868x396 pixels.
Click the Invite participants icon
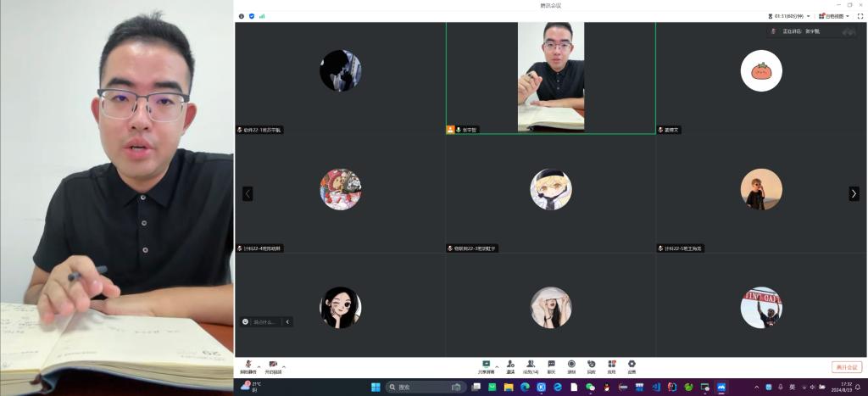[510, 365]
